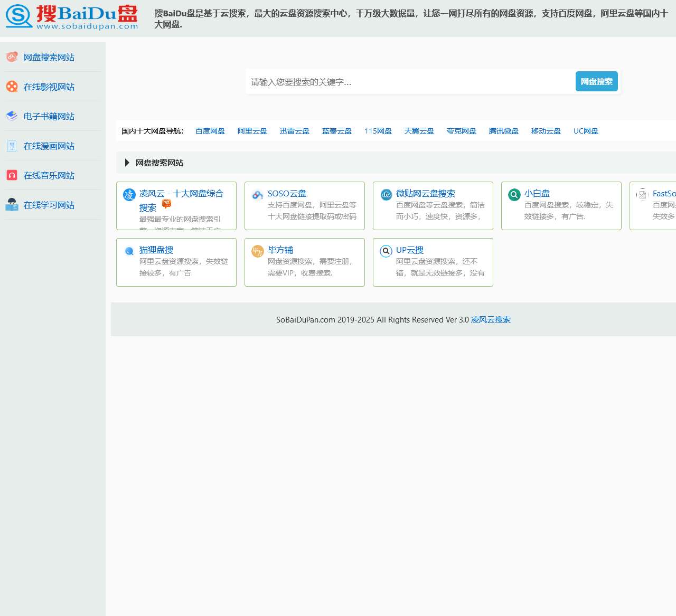The height and width of the screenshot is (616, 676).
Task: Click the 小白盘 magnifier icon
Action: click(514, 195)
